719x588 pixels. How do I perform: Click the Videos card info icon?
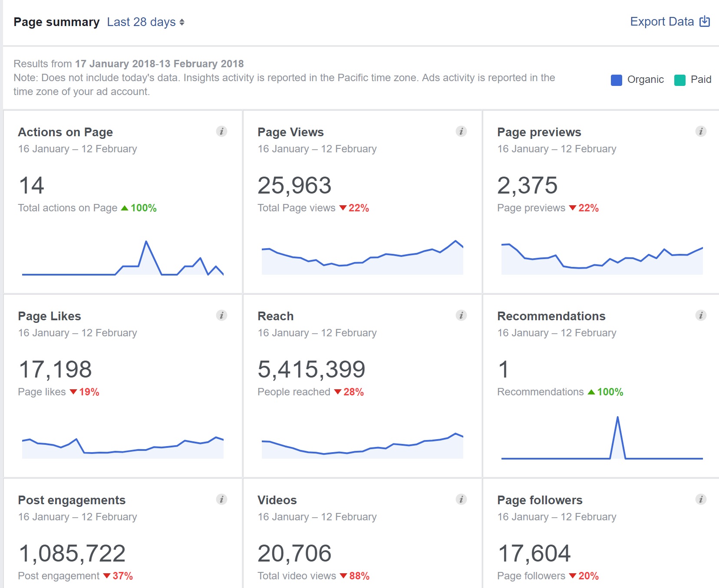(461, 499)
